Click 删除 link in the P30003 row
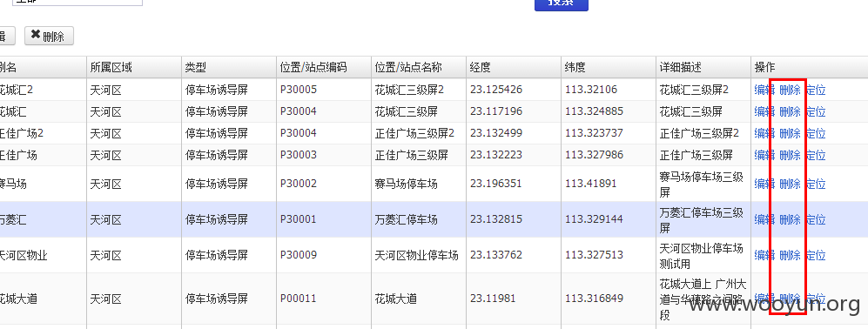Viewport: 868px width, 329px height. click(790, 155)
